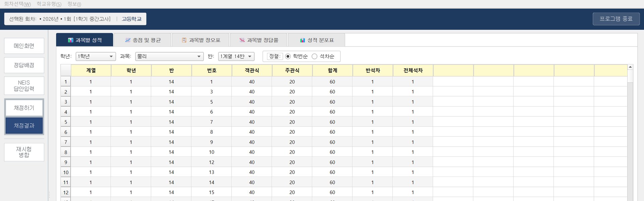Click the 프로그램 종료 button
The height and width of the screenshot is (201, 644).
click(x=616, y=19)
